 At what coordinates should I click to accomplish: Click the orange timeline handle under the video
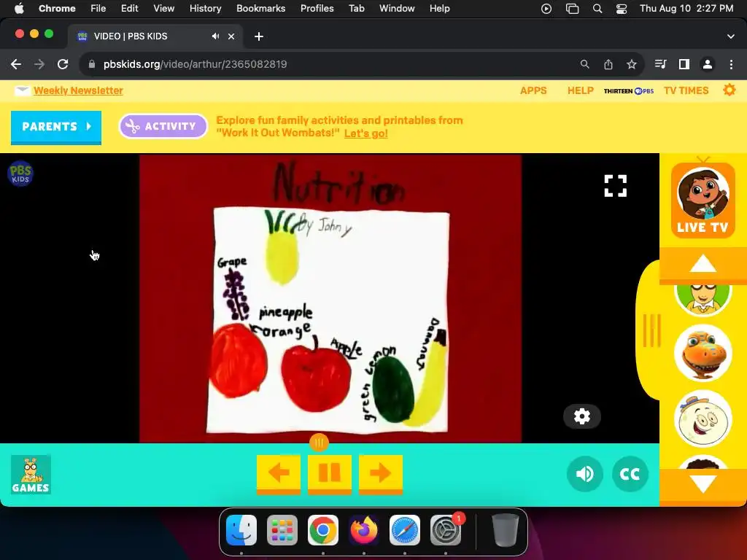click(320, 443)
